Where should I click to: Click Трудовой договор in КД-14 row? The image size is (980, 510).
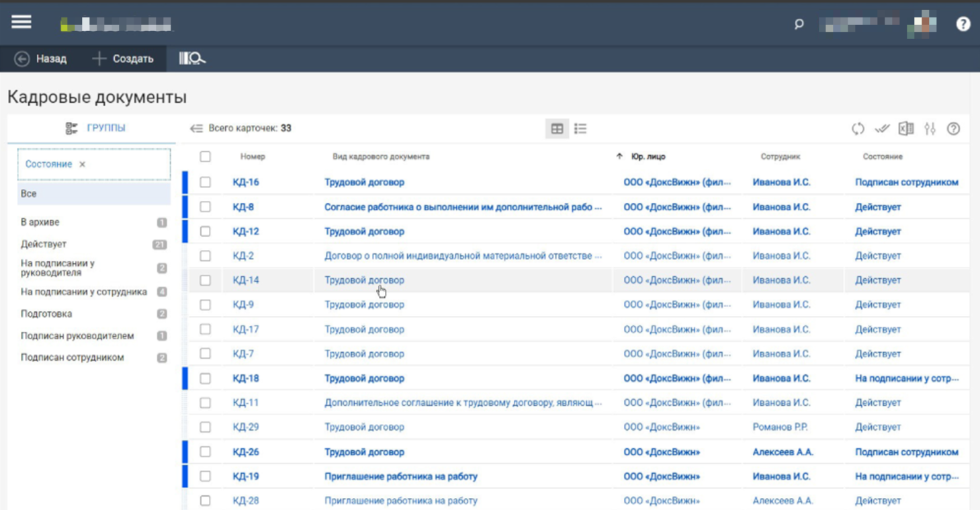click(x=364, y=280)
